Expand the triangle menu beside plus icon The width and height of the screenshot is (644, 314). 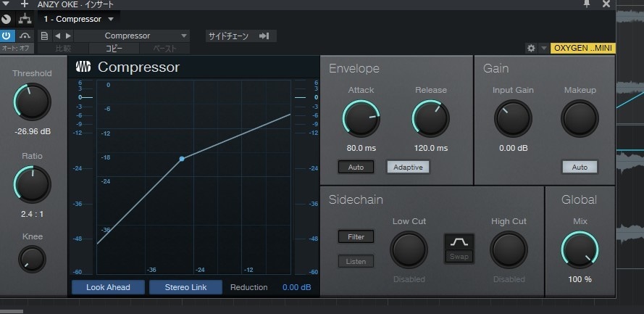point(6,4)
